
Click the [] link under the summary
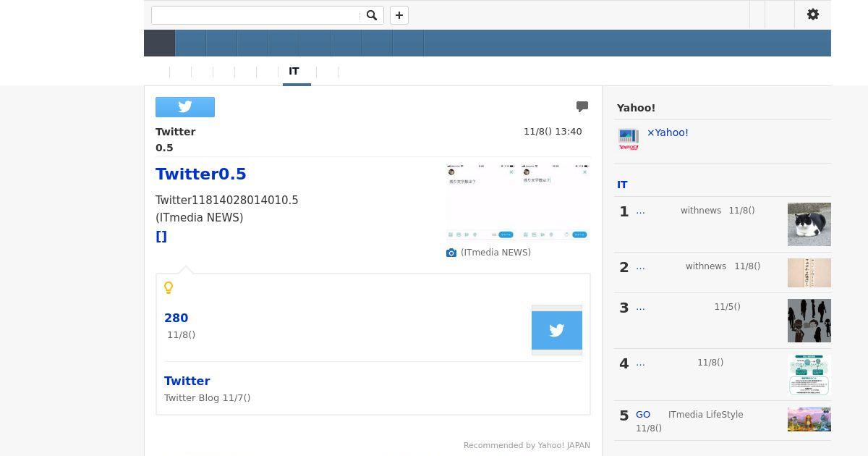click(x=161, y=236)
